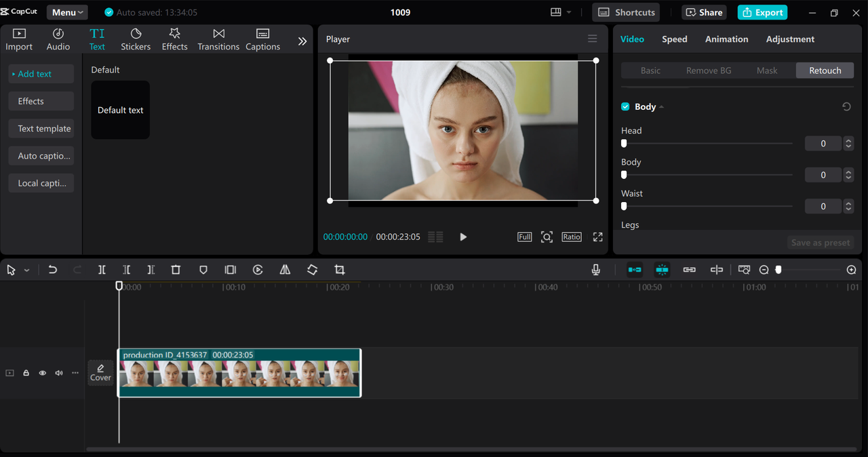Open the Effects tab in top toolbar

tap(174, 39)
